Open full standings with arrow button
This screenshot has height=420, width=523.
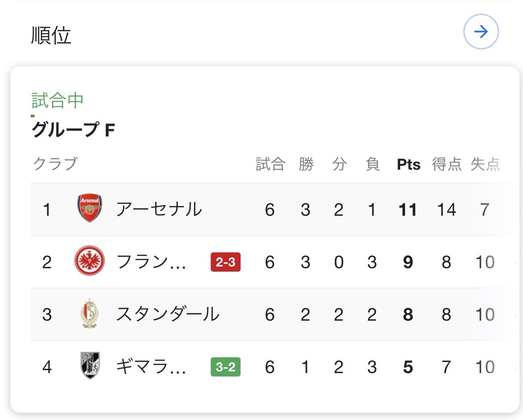pyautogui.click(x=481, y=32)
